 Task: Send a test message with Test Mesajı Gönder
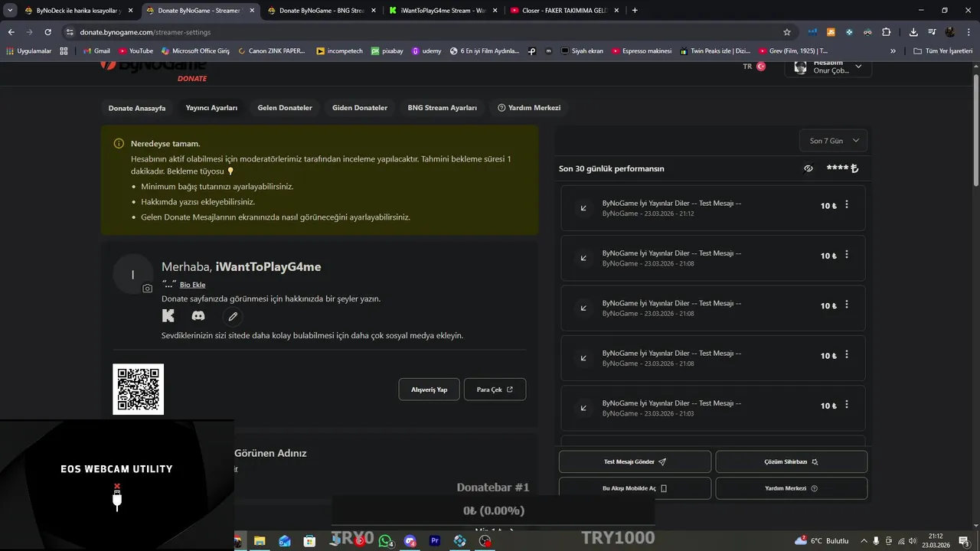tap(635, 461)
